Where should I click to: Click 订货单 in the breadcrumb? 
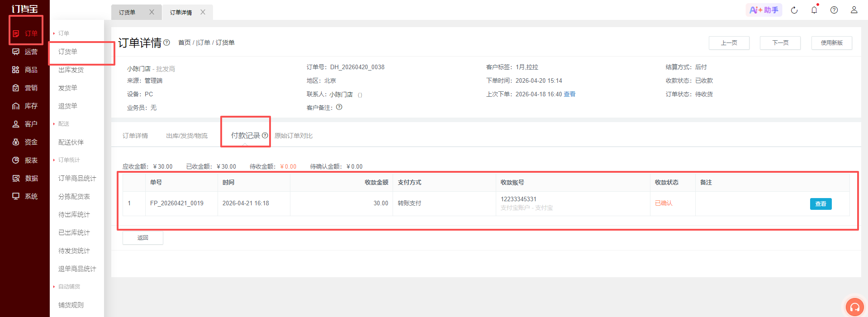pos(225,43)
